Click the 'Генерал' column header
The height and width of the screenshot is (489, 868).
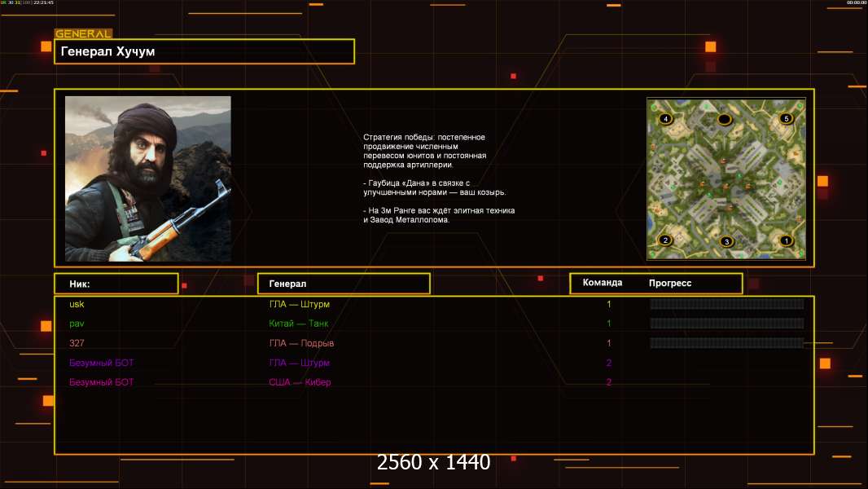pos(344,284)
